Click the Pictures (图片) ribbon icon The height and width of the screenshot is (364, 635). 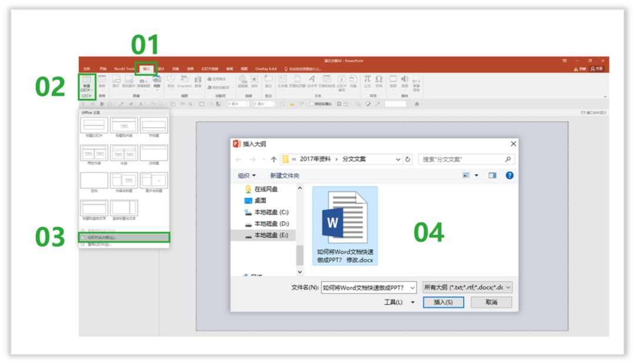pyautogui.click(x=116, y=81)
